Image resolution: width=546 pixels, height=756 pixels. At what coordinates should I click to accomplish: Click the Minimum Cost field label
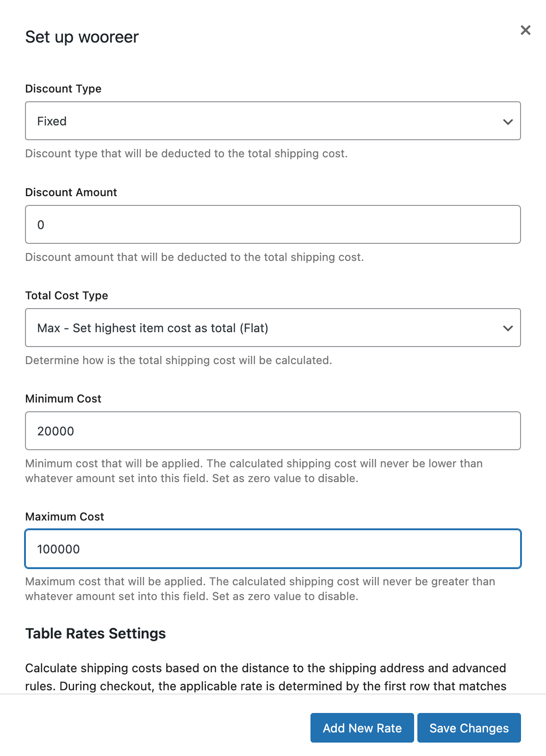63,399
